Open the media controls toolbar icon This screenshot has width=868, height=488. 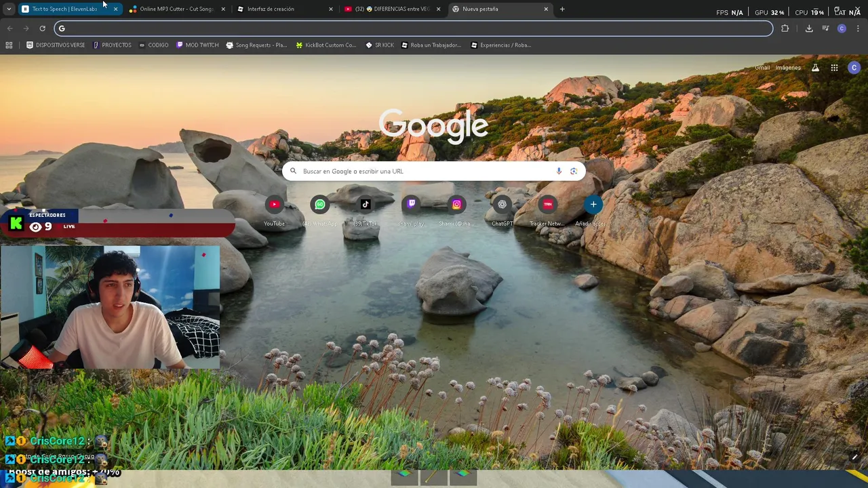tap(825, 28)
